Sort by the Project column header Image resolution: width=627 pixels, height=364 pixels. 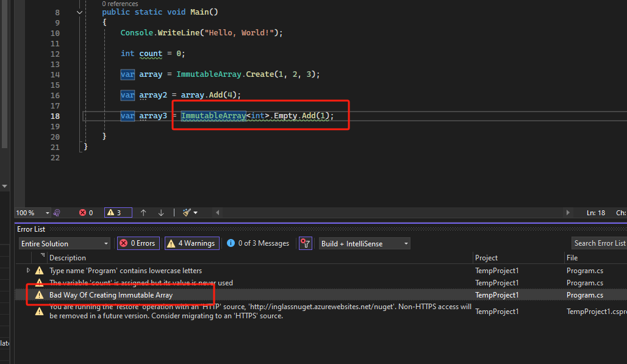[486, 258]
